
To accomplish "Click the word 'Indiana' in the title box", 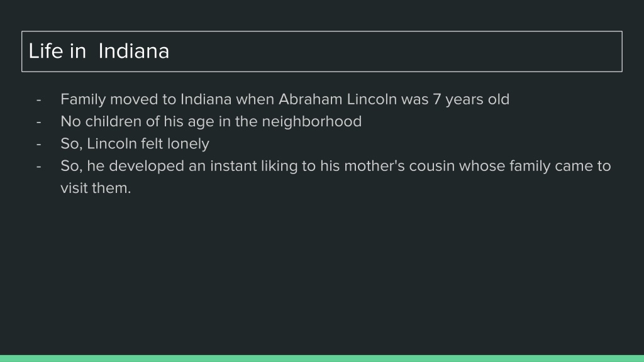I will [134, 52].
